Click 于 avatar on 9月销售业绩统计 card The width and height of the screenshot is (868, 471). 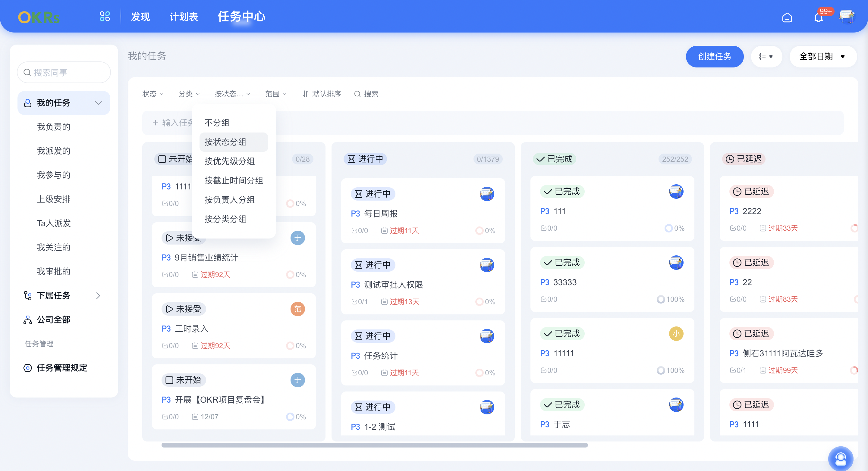pos(297,238)
